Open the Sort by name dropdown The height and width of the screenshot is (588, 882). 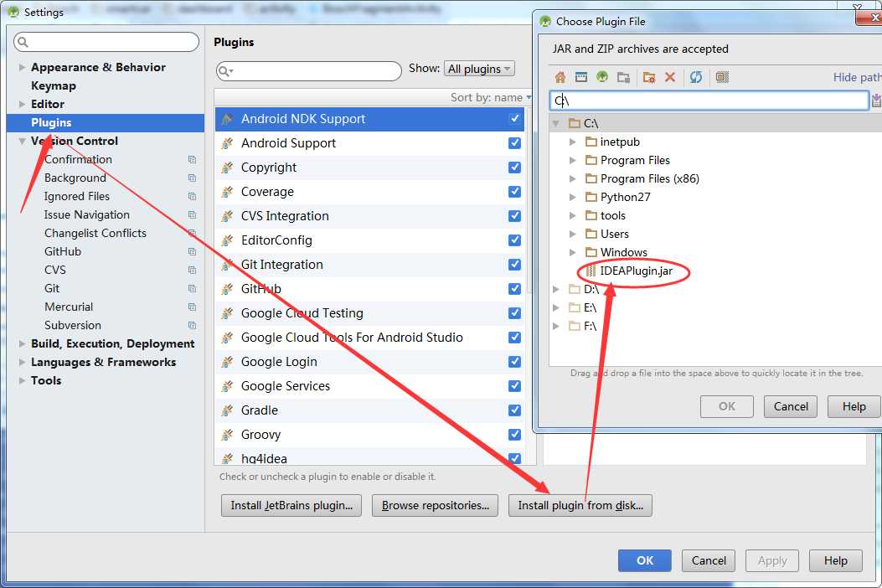point(491,98)
